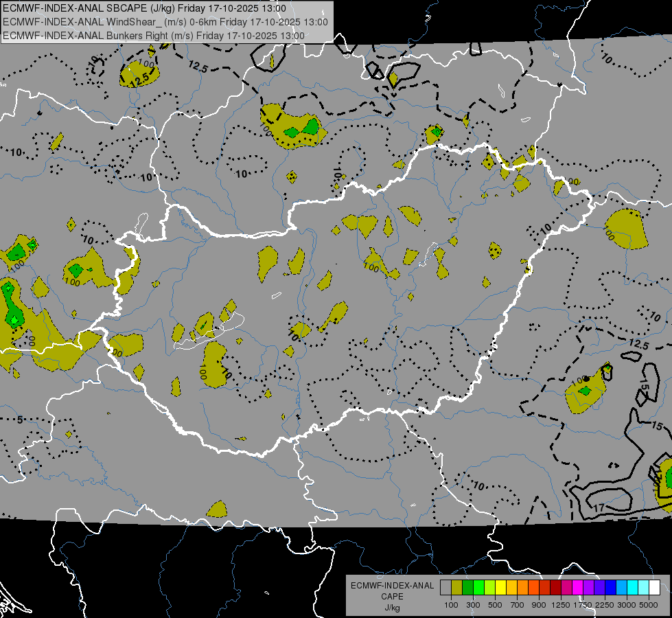Click the contour label 5 on the map

point(20,420)
